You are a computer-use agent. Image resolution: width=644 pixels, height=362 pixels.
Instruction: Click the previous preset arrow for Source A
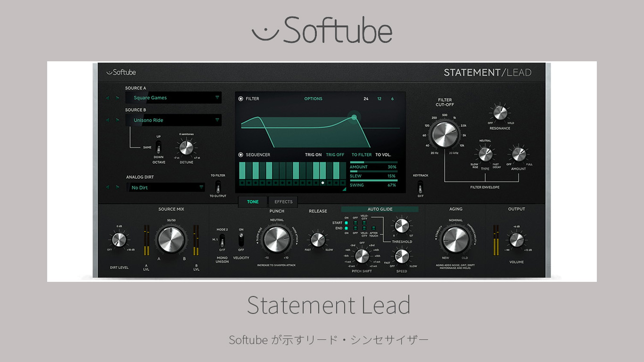[107, 98]
